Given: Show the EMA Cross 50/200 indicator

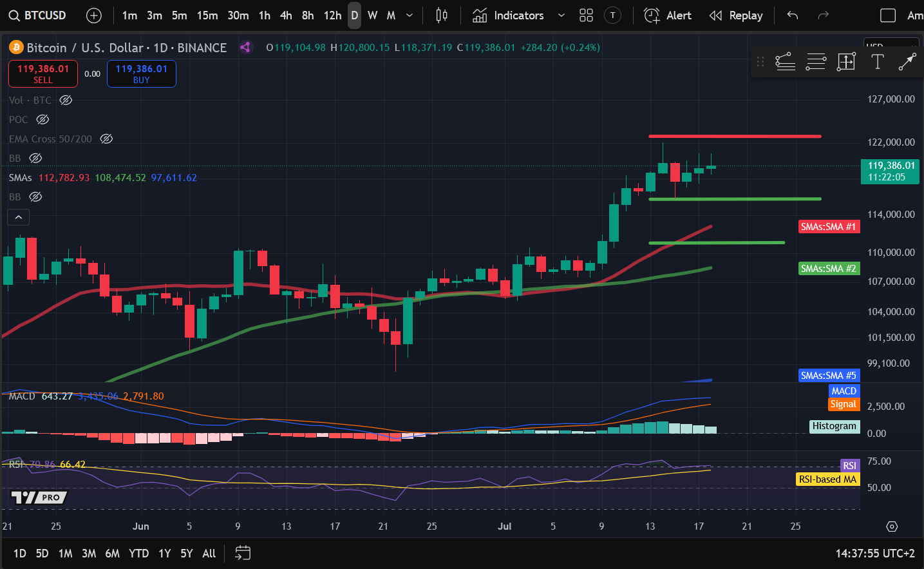Looking at the screenshot, I should [x=106, y=139].
